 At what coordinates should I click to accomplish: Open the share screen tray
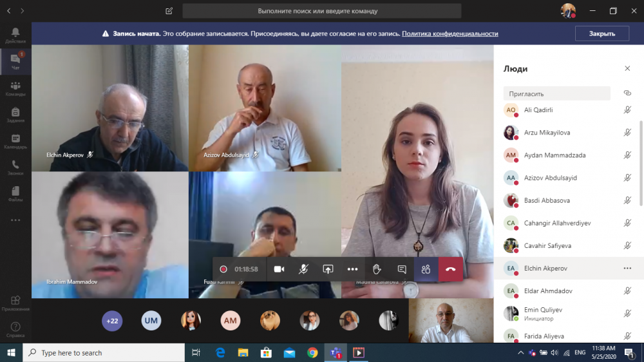coord(328,269)
